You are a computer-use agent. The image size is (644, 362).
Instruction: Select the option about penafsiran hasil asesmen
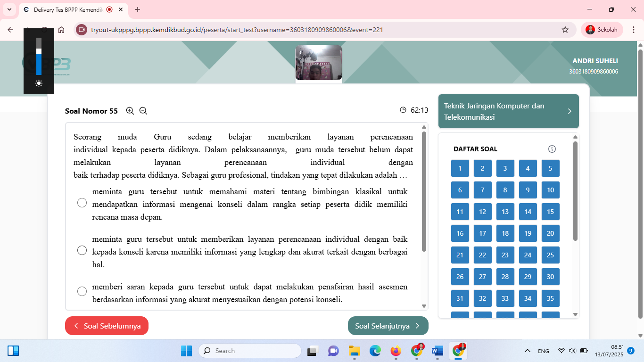82,291
